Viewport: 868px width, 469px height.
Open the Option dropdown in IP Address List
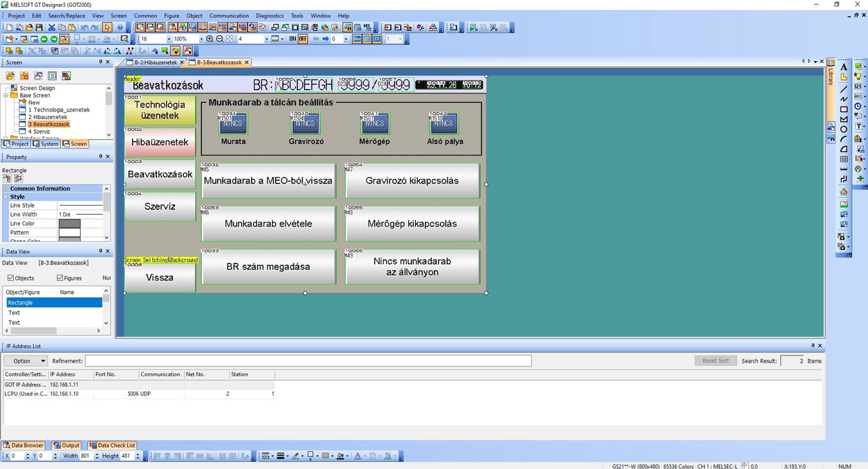25,361
